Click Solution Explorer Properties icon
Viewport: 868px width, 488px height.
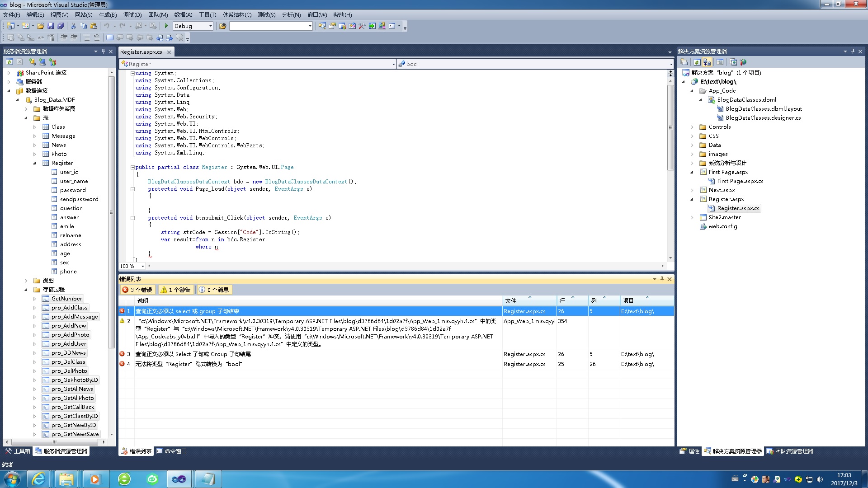coord(684,62)
